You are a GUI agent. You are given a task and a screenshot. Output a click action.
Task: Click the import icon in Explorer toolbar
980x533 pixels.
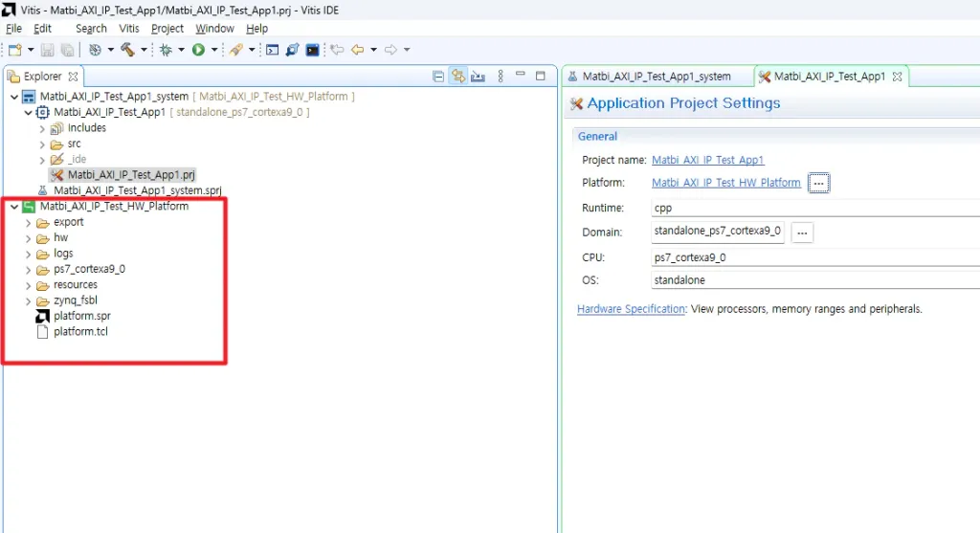pyautogui.click(x=479, y=77)
